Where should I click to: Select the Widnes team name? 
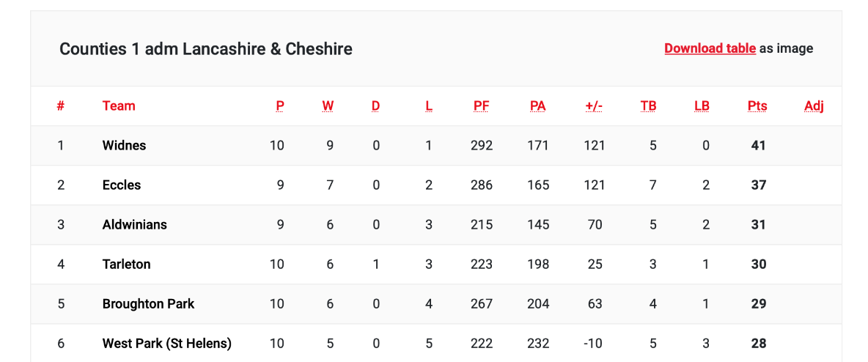[x=124, y=145]
